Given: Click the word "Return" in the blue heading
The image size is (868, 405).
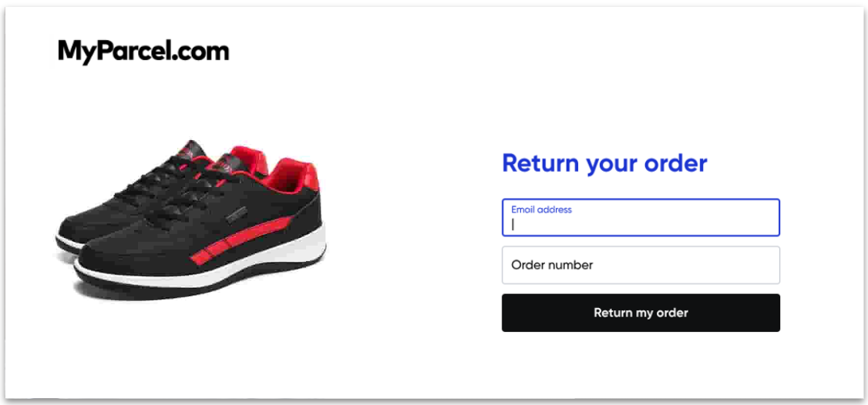Looking at the screenshot, I should click(540, 163).
